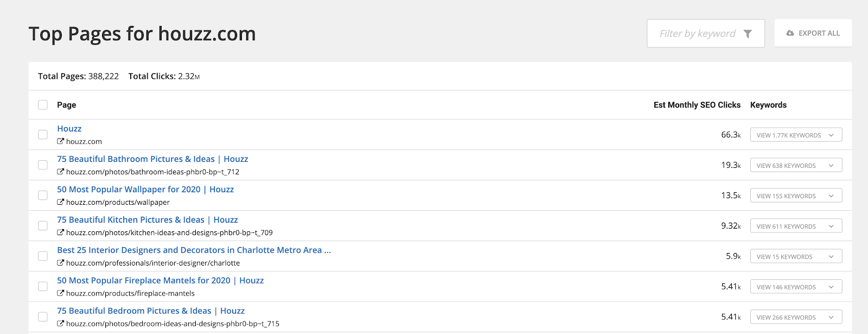Check the 75 Beautiful Kitchen Pictures row checkbox
The height and width of the screenshot is (334, 868).
click(x=43, y=225)
